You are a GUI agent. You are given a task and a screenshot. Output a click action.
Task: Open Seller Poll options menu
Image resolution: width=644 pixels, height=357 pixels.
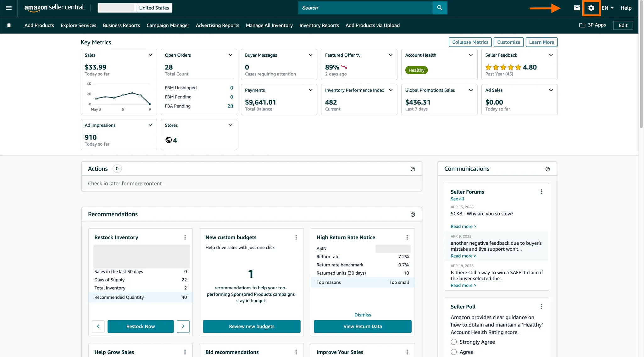[x=541, y=307]
